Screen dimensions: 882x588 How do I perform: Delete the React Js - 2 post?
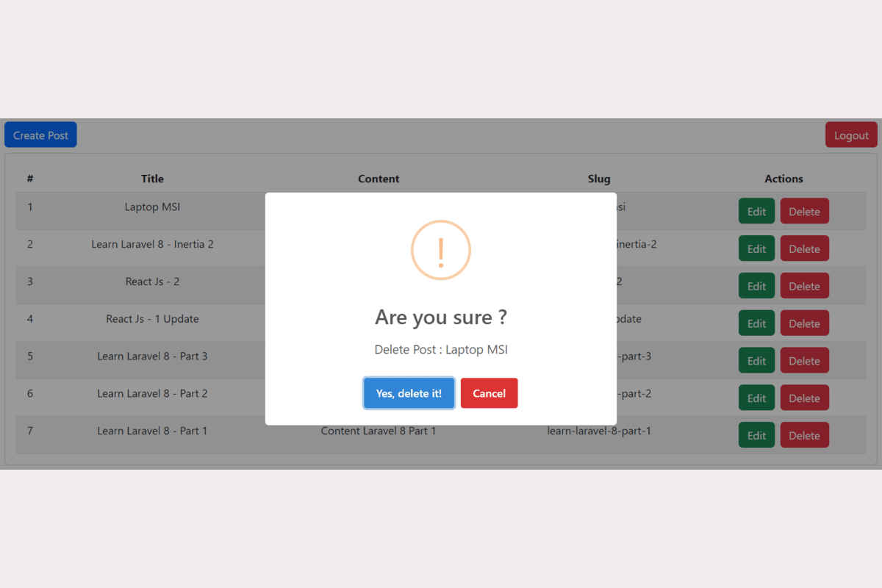[x=804, y=286]
